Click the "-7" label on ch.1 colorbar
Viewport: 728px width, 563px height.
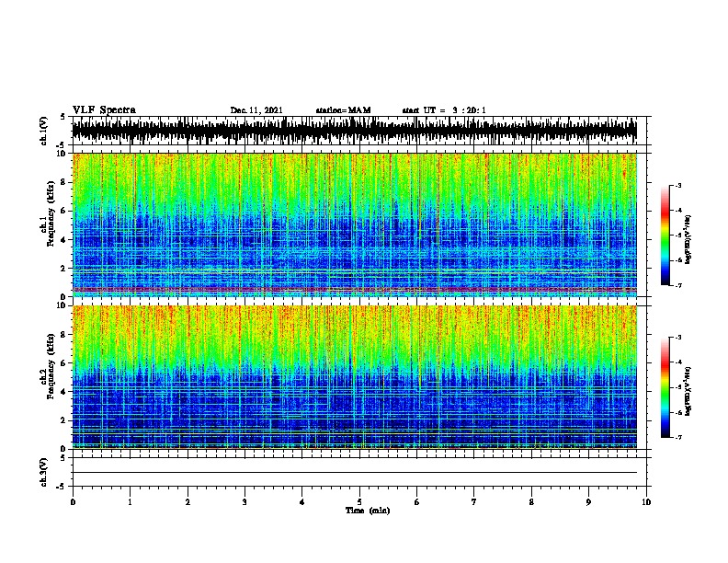[677, 285]
